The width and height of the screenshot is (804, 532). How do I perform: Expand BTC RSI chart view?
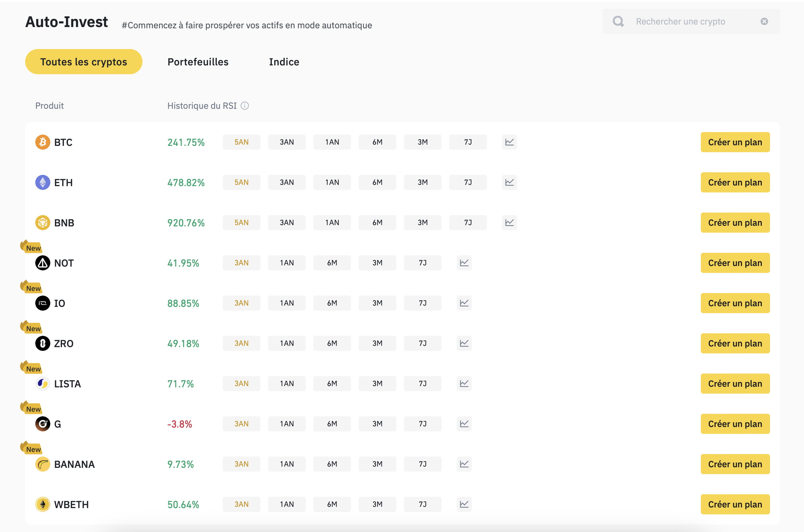coord(509,142)
